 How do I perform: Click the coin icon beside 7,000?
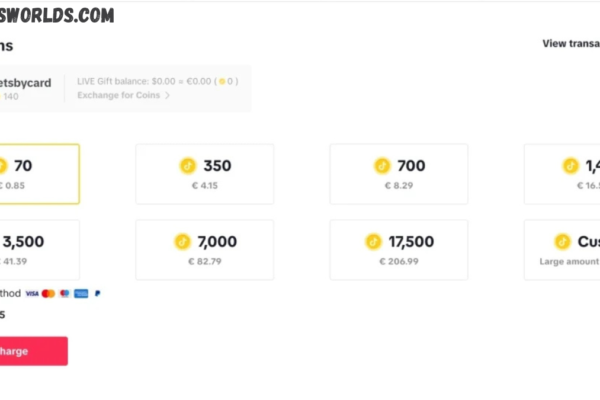183,242
